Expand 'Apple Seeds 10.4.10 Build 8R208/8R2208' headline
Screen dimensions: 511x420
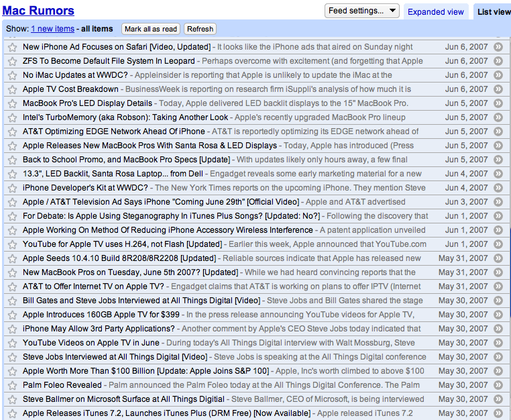(119, 258)
